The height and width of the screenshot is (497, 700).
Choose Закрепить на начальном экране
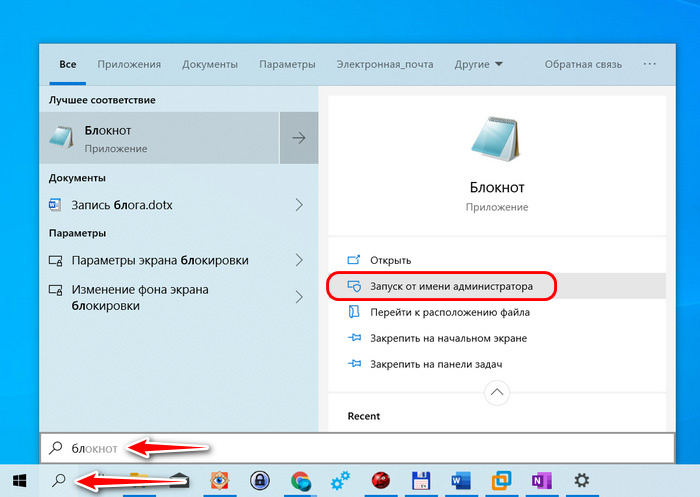[x=497, y=338]
